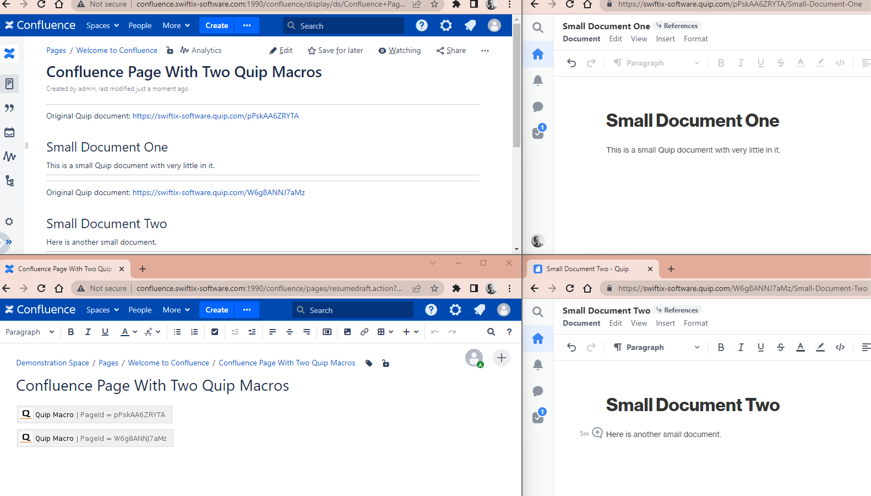Toggle italic in the Confluence editor toolbar

pos(88,332)
